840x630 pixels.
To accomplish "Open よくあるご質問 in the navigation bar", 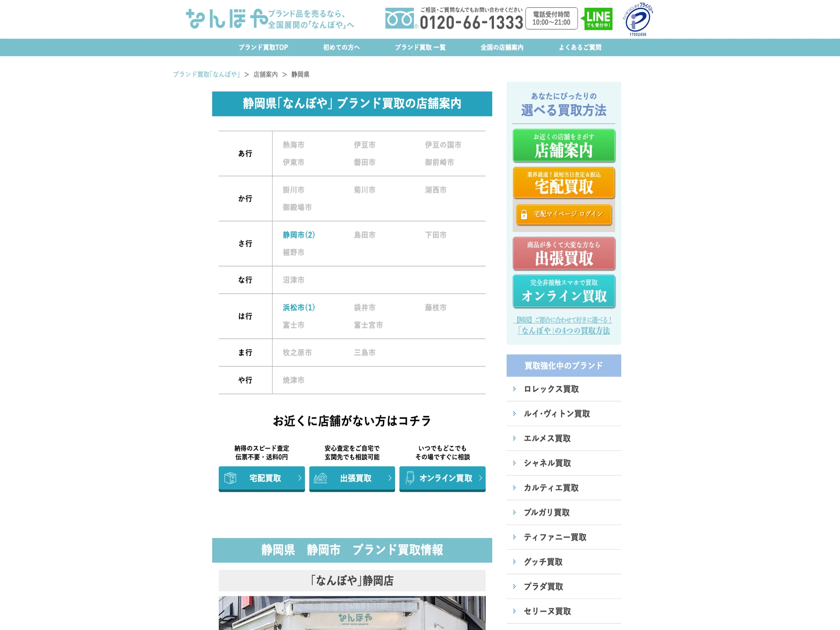I will (580, 47).
